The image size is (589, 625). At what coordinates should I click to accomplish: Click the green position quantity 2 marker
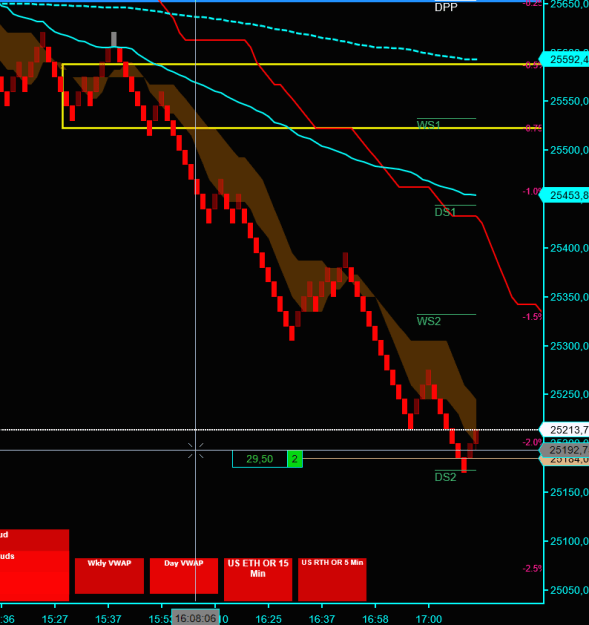click(x=295, y=459)
